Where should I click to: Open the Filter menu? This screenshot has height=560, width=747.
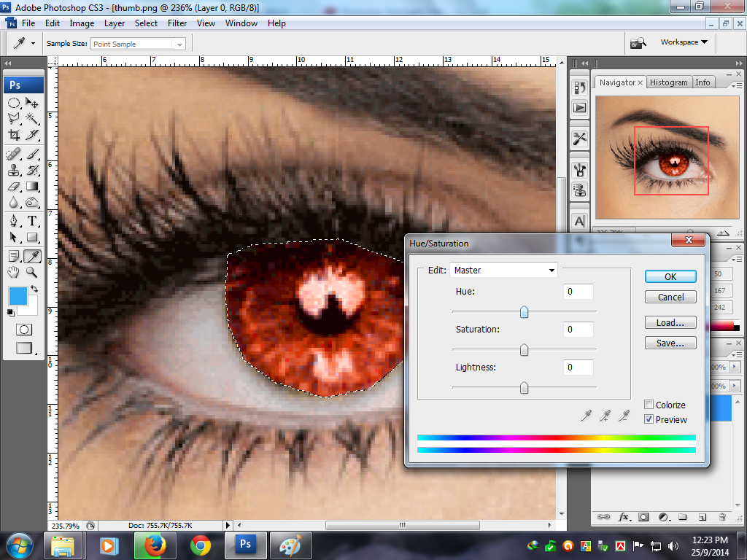(177, 23)
